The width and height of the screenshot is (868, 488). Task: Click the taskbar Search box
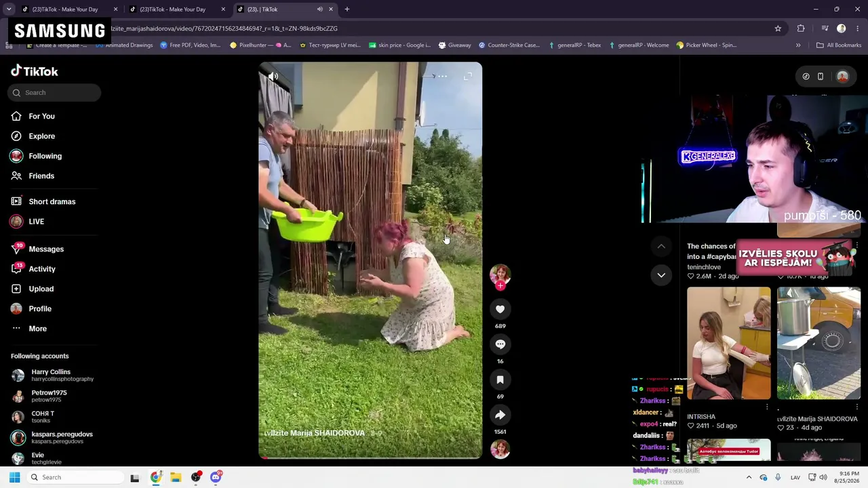click(x=75, y=477)
